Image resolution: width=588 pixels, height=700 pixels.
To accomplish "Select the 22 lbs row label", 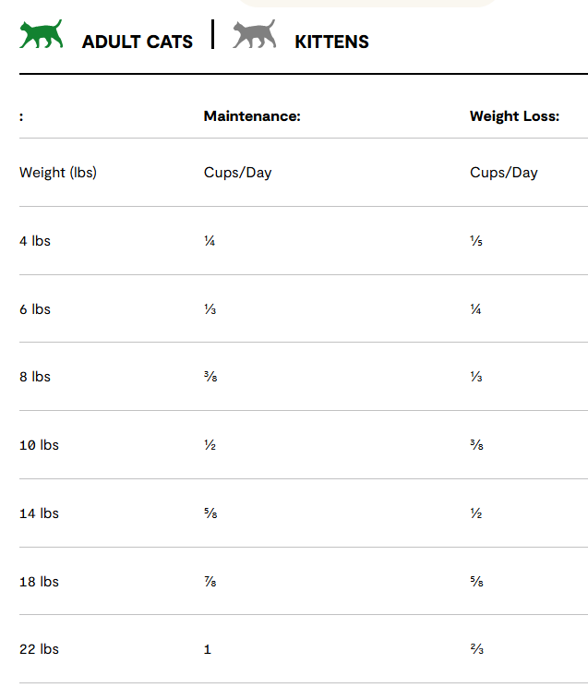I will (39, 649).
